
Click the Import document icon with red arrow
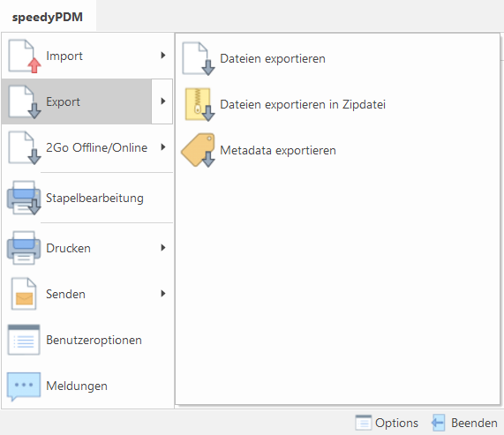(x=25, y=56)
